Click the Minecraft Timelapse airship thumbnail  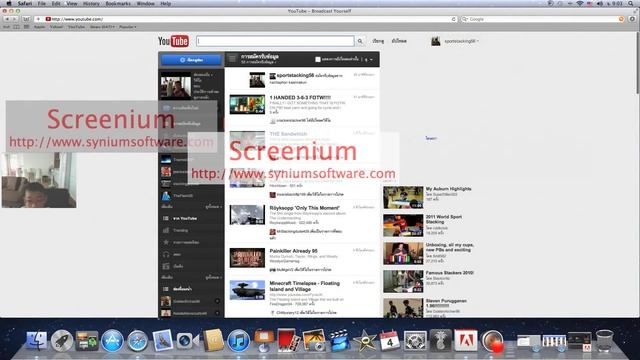pyautogui.click(x=247, y=290)
